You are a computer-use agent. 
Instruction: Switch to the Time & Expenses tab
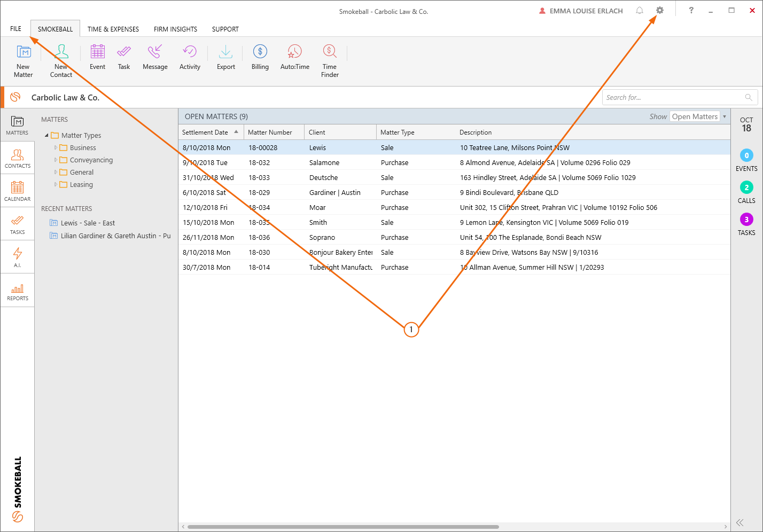tap(113, 29)
